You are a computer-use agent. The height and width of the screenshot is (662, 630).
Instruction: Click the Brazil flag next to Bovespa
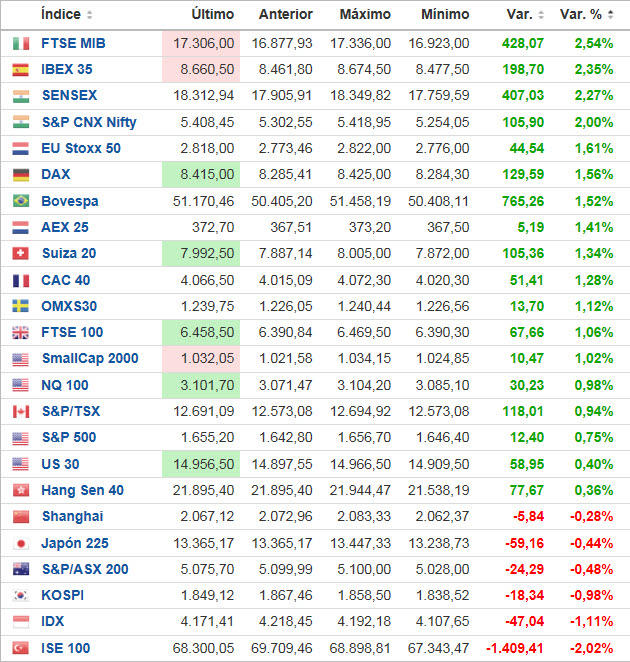20,201
